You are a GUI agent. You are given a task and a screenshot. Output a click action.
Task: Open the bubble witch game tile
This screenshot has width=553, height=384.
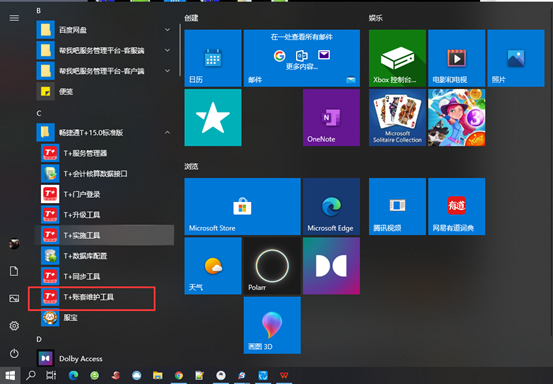click(457, 117)
